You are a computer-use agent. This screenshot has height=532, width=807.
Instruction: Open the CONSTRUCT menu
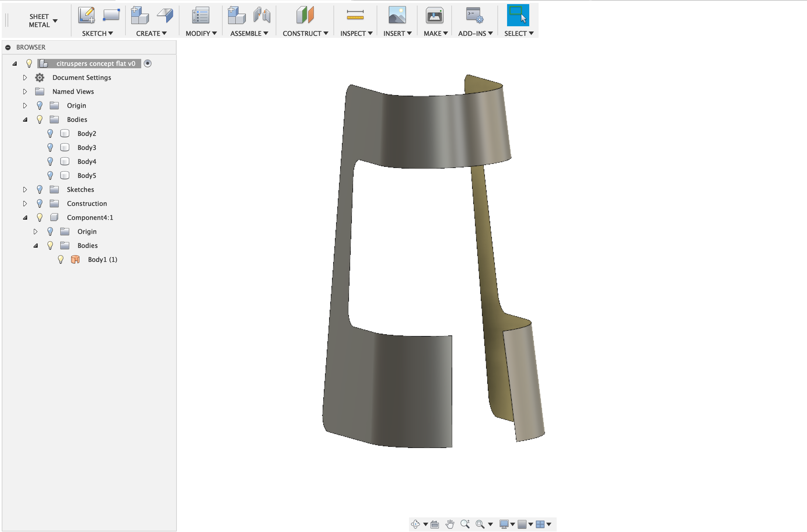(305, 33)
